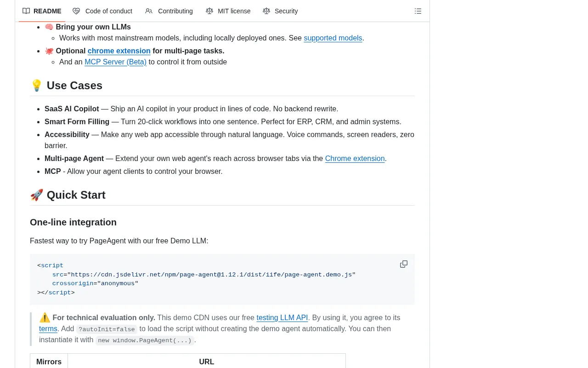Open the bold chrome extension link
The image size is (588, 368).
119,51
